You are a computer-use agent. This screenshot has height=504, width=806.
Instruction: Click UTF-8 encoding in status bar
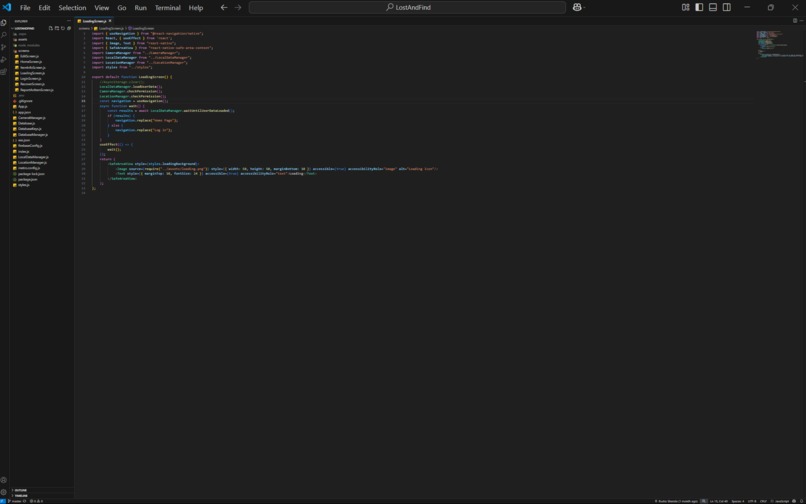tap(752, 501)
